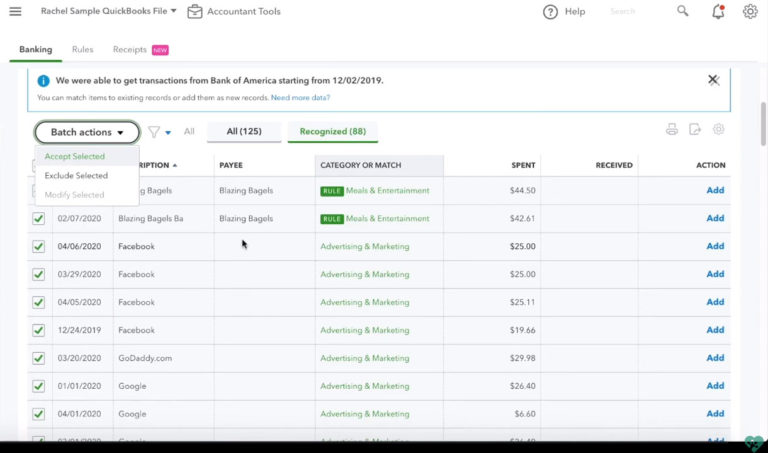Uncheck the 01/01/2020 Google row
The width and height of the screenshot is (768, 453).
pos(38,386)
